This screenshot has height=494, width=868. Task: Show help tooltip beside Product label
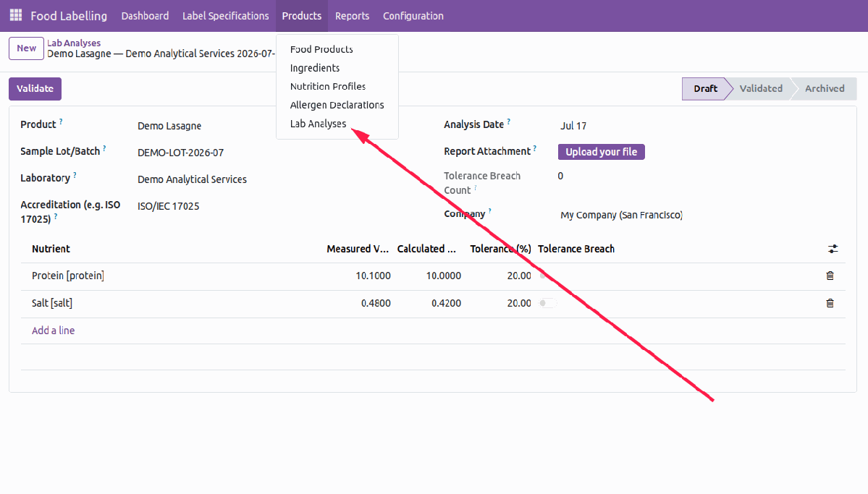pyautogui.click(x=61, y=121)
